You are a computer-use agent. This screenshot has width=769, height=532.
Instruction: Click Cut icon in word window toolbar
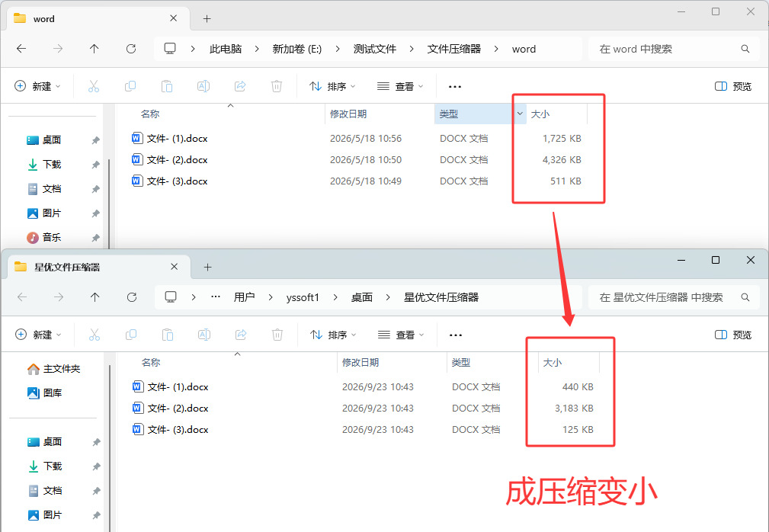(94, 86)
